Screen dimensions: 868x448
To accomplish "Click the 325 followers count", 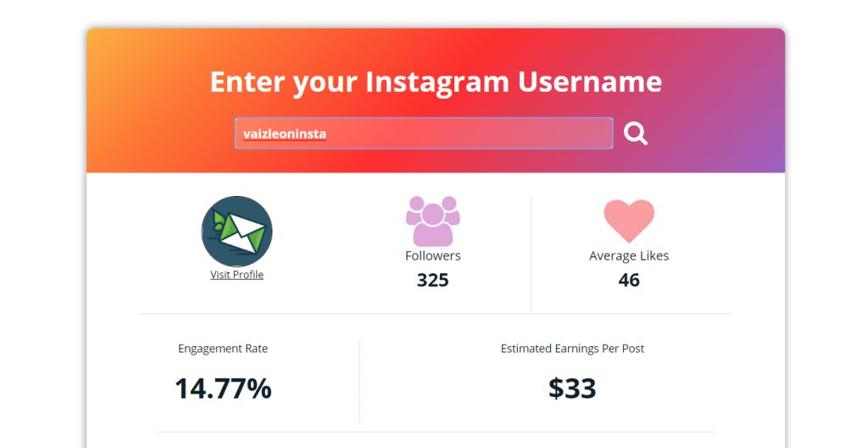I will (433, 280).
